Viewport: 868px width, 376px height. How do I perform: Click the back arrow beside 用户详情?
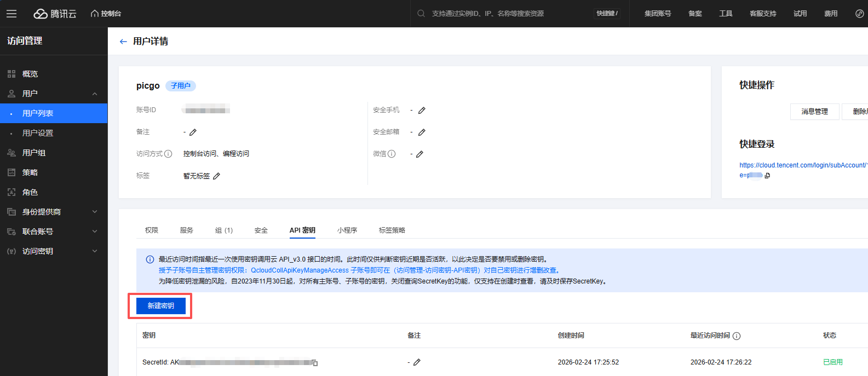click(123, 42)
